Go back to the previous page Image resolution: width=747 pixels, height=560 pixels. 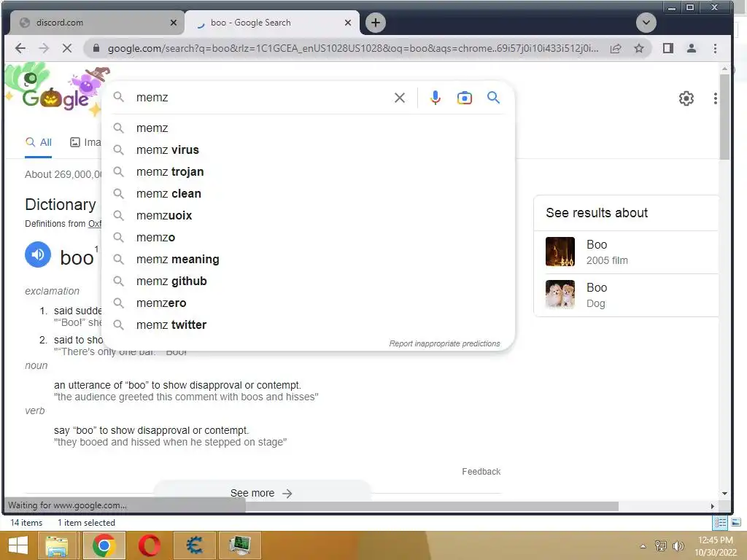[x=20, y=48]
